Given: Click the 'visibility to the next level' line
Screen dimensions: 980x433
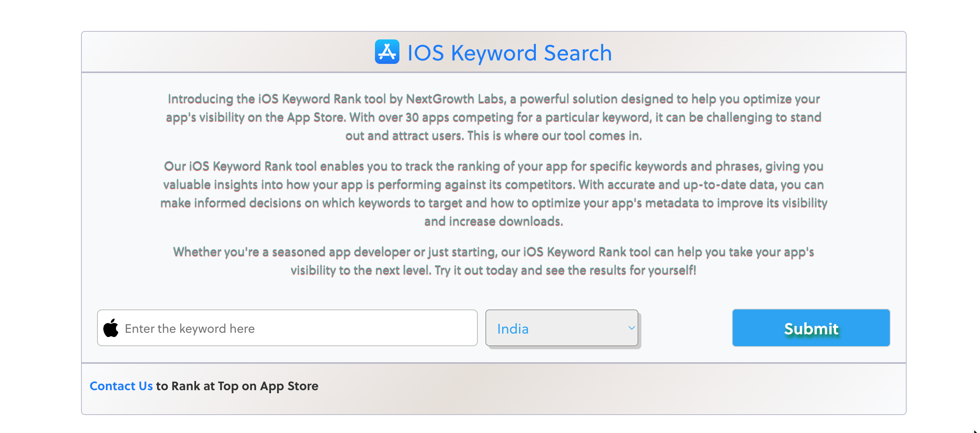Looking at the screenshot, I should pos(493,270).
